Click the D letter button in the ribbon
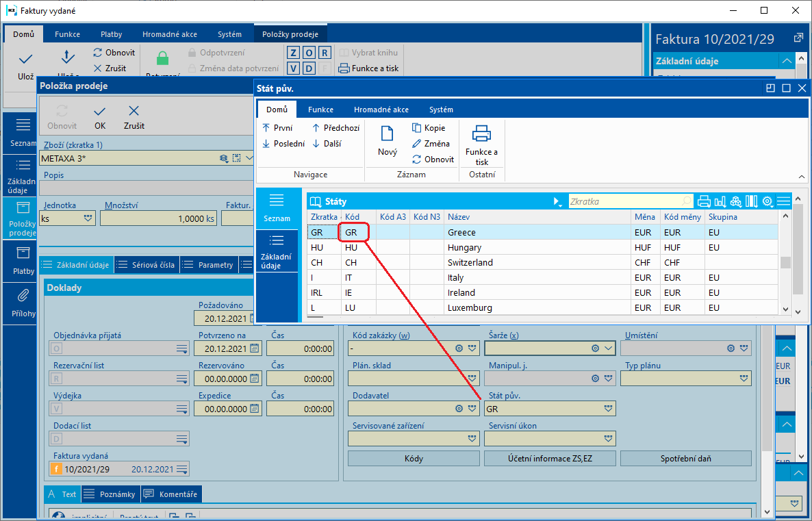 point(309,68)
